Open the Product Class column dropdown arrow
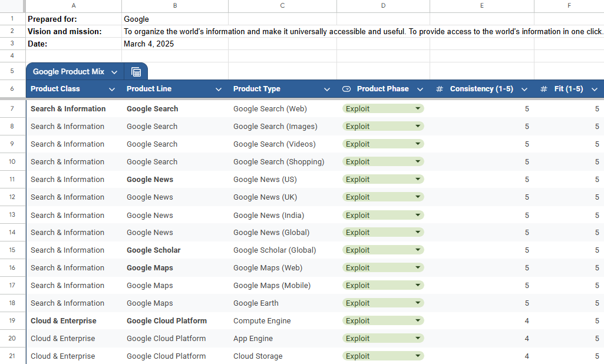Viewport: 604px width, 364px height. point(112,90)
